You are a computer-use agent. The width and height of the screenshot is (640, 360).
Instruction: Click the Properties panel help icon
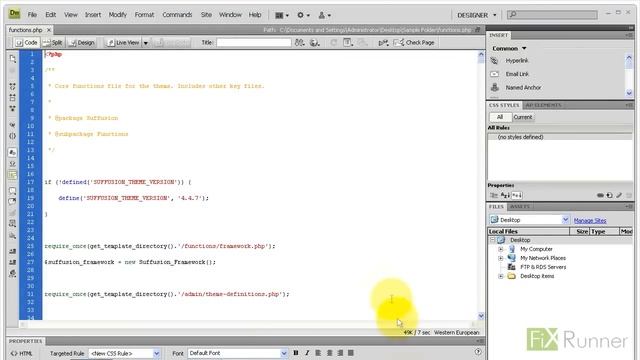tap(478, 352)
